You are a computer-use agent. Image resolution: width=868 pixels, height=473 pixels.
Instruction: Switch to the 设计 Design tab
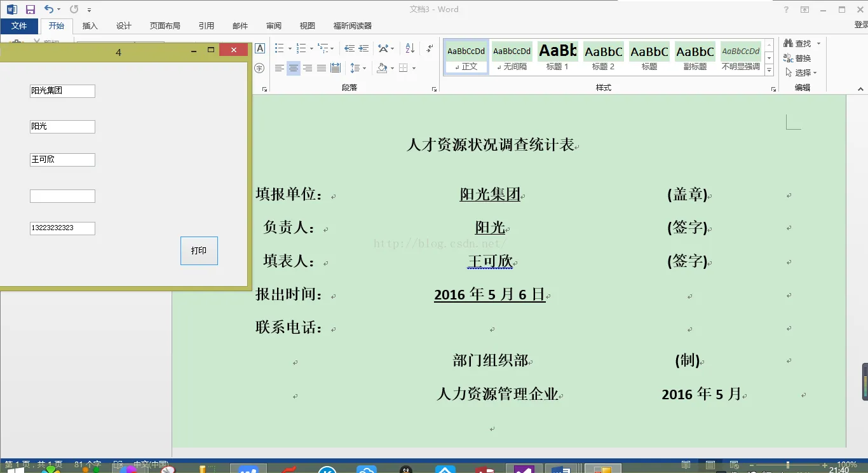tap(124, 25)
